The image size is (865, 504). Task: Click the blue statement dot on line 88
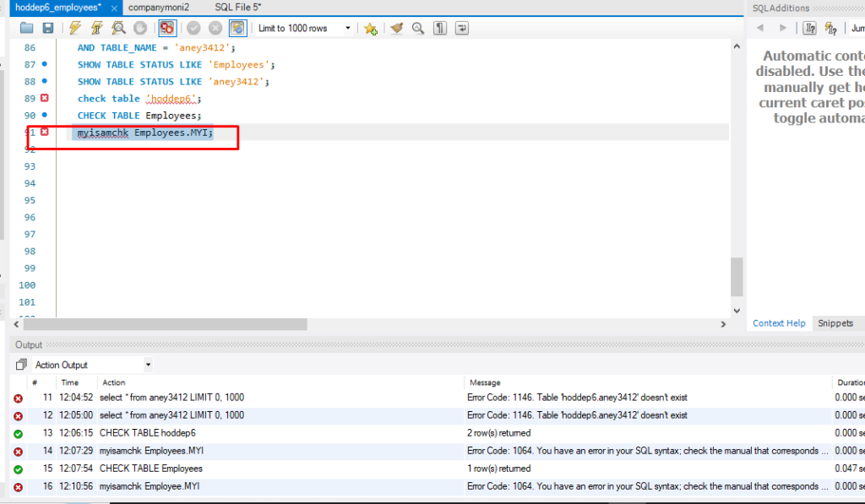[45, 81]
